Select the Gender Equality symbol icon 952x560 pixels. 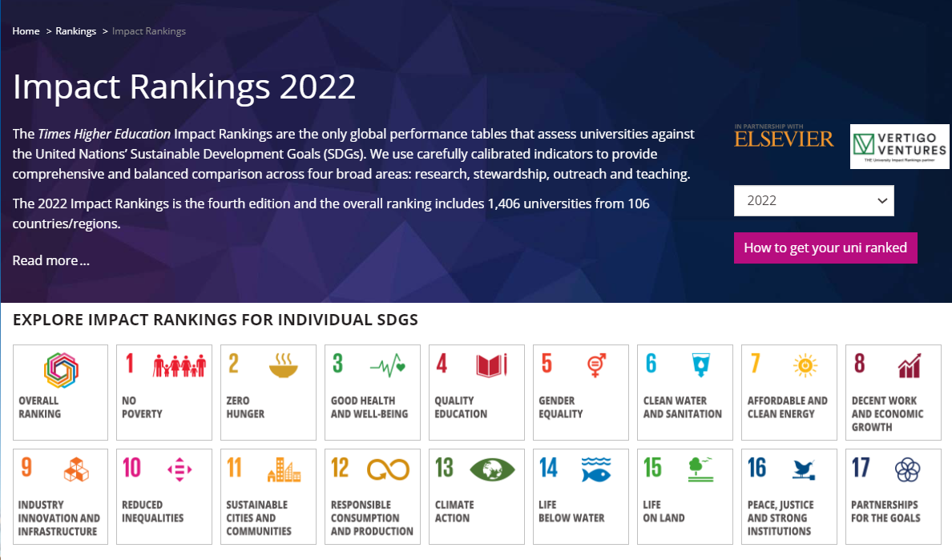(595, 366)
